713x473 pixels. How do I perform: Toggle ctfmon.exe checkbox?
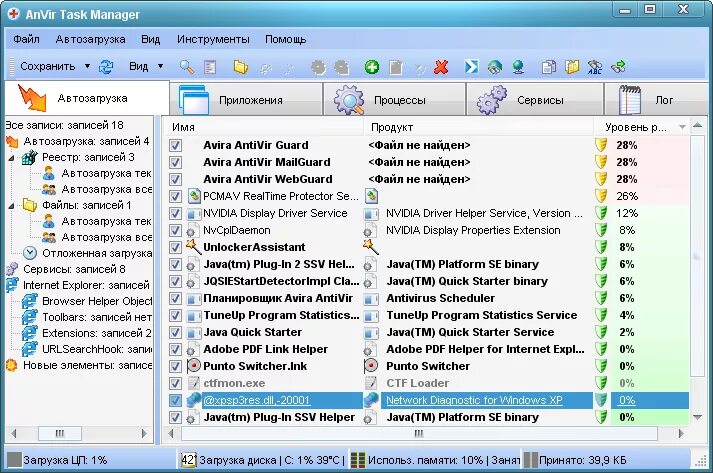pos(175,383)
